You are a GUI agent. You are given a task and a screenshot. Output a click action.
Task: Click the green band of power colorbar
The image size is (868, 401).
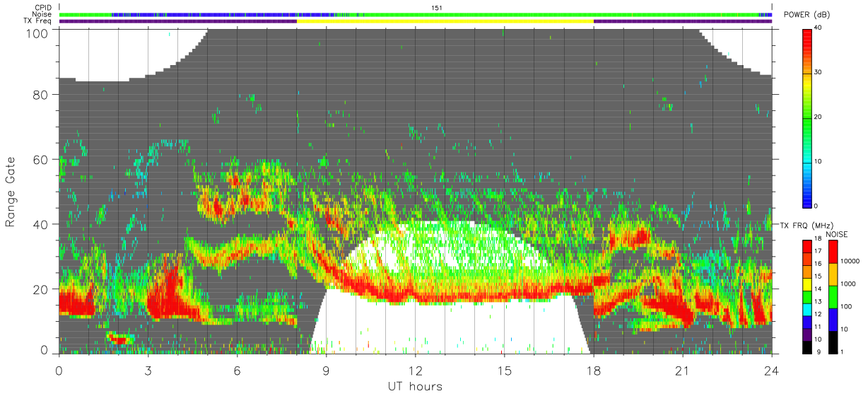(x=807, y=120)
